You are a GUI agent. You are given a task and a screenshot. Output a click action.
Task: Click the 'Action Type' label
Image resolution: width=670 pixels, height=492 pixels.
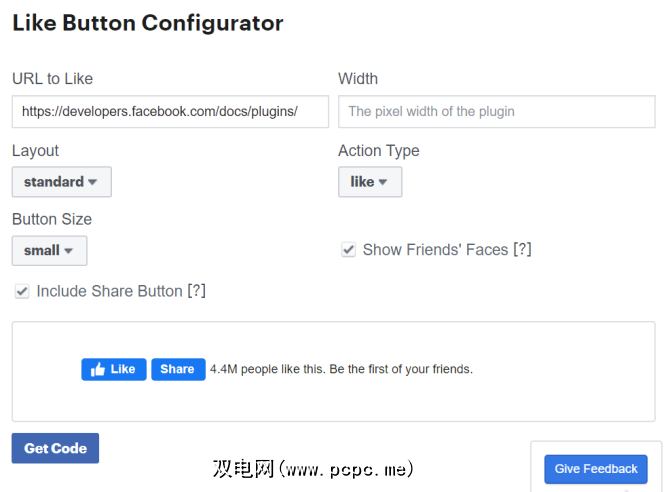pyautogui.click(x=378, y=151)
